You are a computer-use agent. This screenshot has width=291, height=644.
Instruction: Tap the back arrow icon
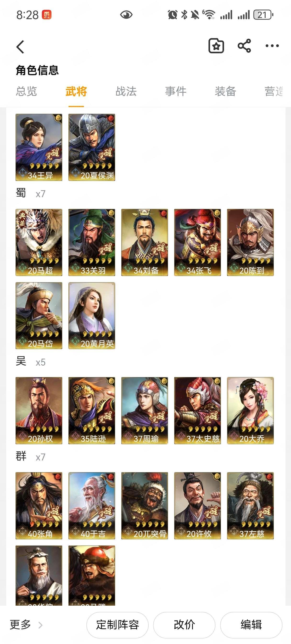pyautogui.click(x=20, y=47)
